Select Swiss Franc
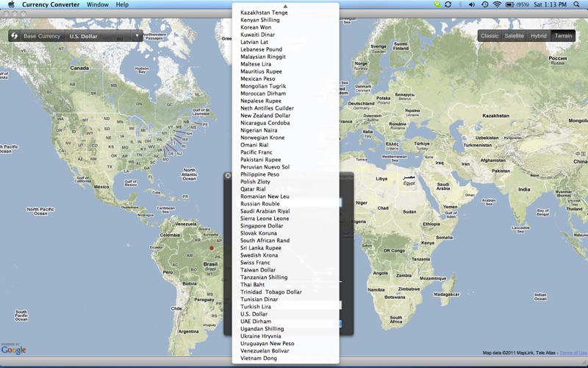The height and width of the screenshot is (368, 588). [286, 263]
